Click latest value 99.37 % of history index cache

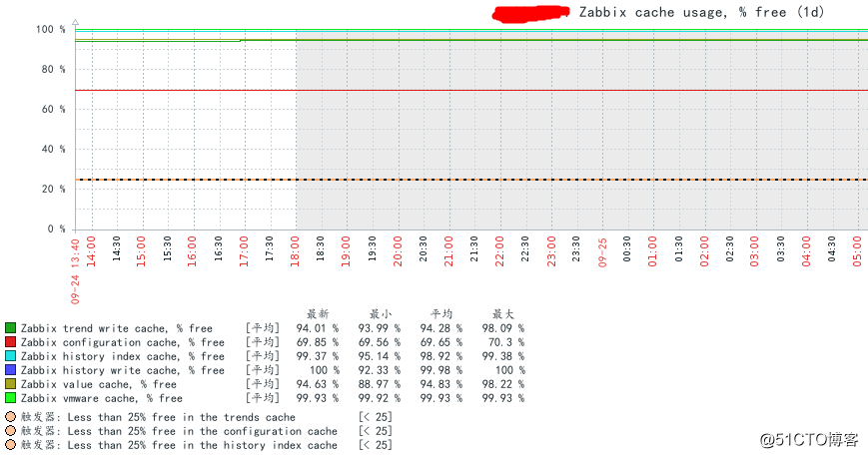click(x=318, y=356)
